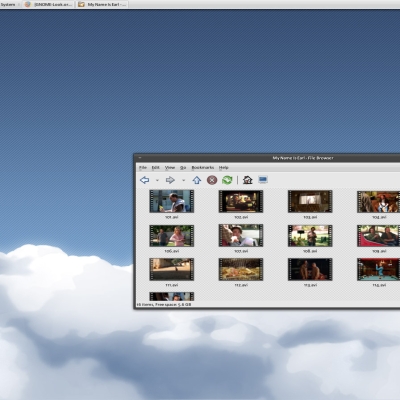Open the File menu
Viewport: 400px width, 400px height.
[143, 167]
